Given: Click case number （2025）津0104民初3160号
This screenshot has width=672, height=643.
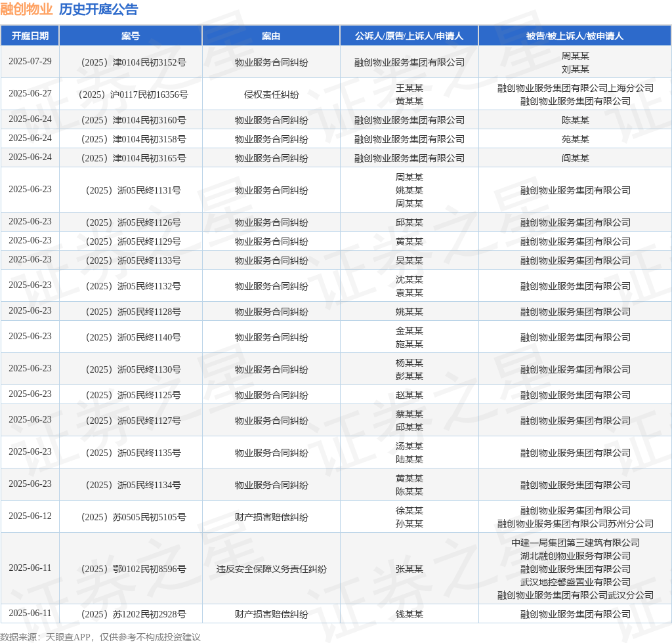Looking at the screenshot, I should (134, 120).
